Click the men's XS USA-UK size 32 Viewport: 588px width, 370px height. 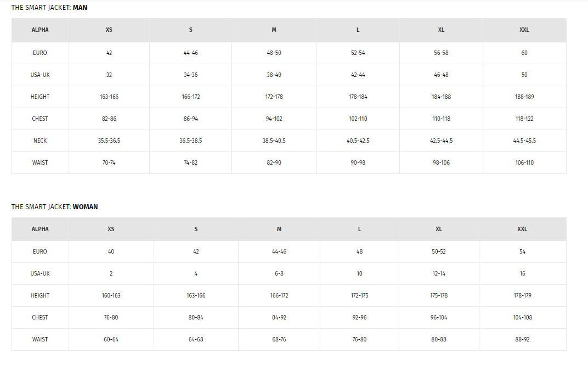click(x=109, y=75)
